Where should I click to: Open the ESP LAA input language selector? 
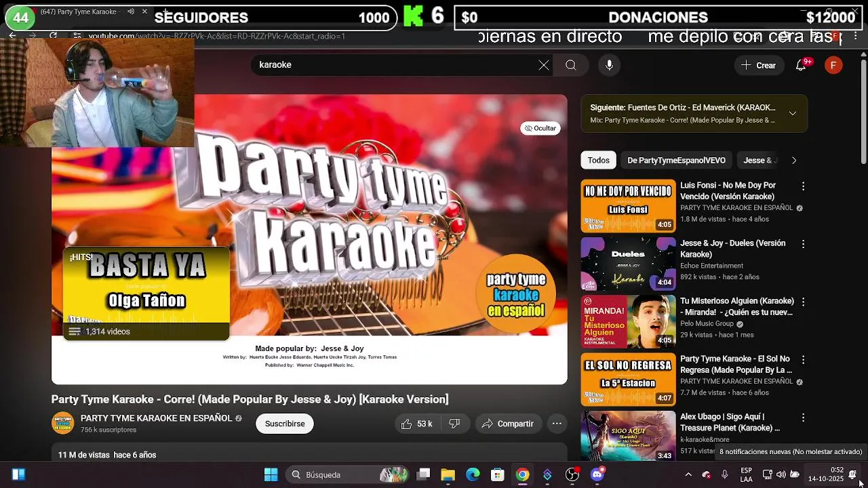(746, 474)
